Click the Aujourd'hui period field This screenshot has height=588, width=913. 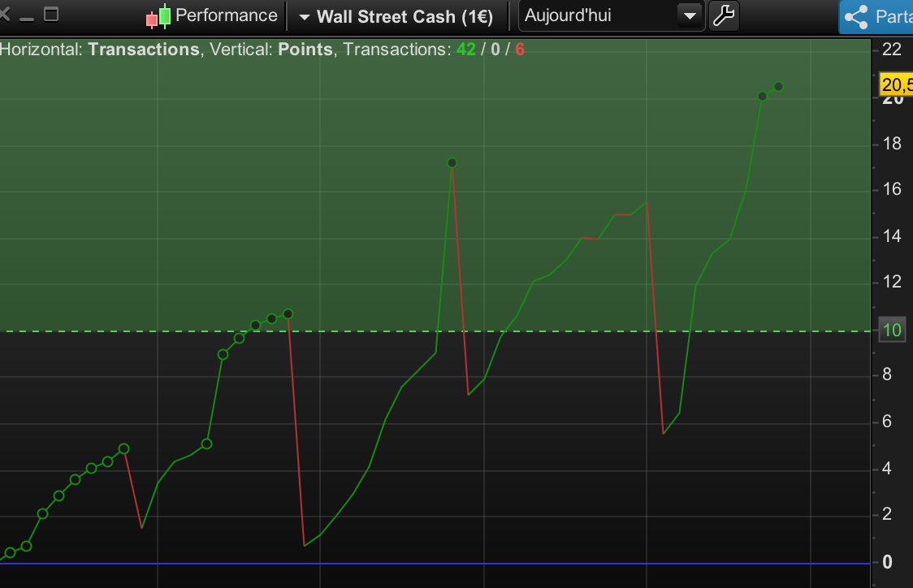612,15
